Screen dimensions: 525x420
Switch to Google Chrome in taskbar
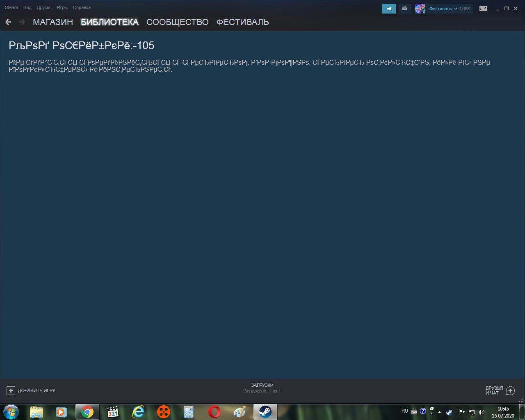87,412
